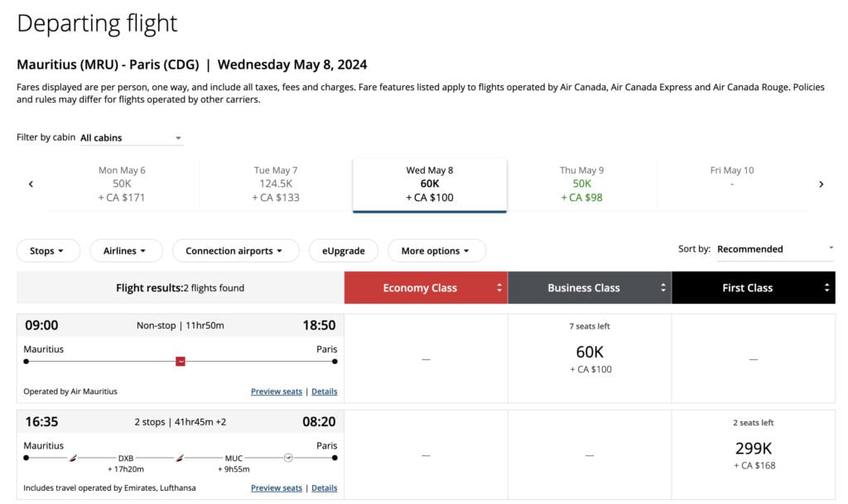Open the Airlines filter
The width and height of the screenshot is (848, 504).
pos(126,250)
